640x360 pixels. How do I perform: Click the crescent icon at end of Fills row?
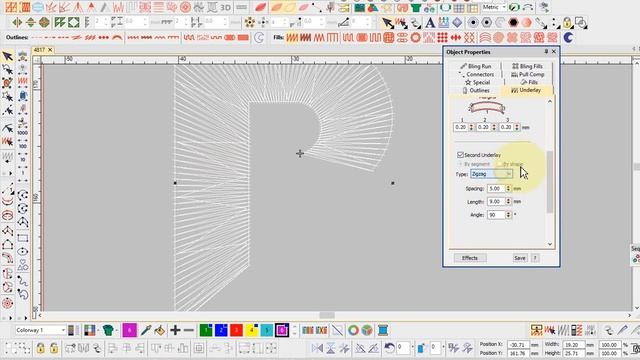click(568, 38)
